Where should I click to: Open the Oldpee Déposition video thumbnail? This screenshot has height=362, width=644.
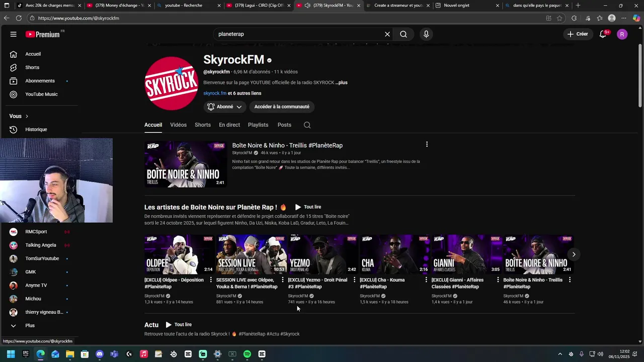[x=179, y=254]
